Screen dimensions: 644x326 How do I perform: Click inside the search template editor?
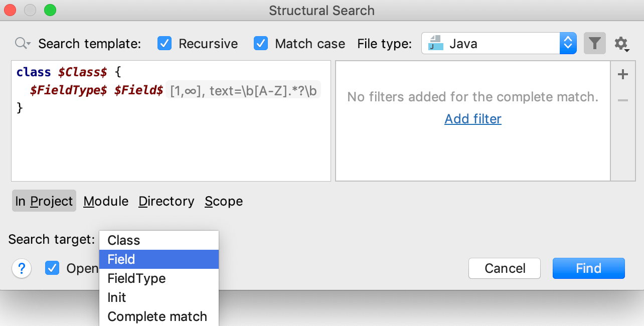click(171, 121)
